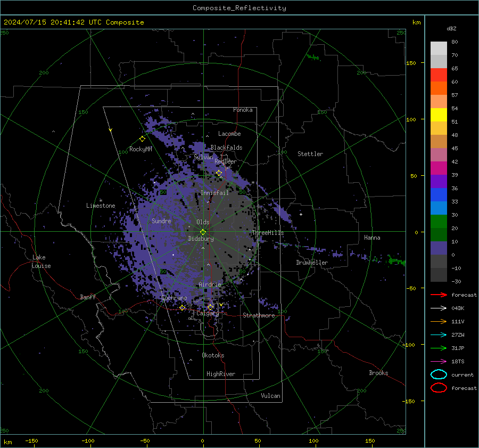Click the Composite_Reflectivity title
Screen dimensions: 479x448
coord(240,8)
